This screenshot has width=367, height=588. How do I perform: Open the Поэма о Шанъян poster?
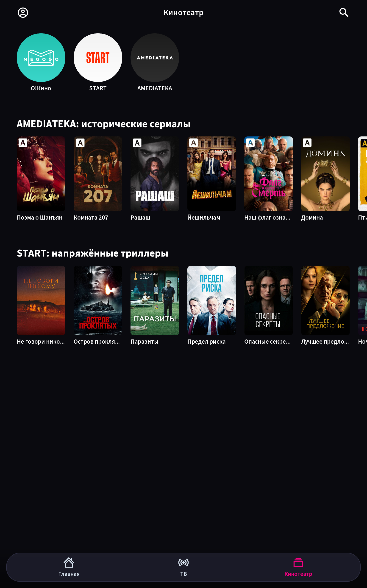(x=41, y=174)
